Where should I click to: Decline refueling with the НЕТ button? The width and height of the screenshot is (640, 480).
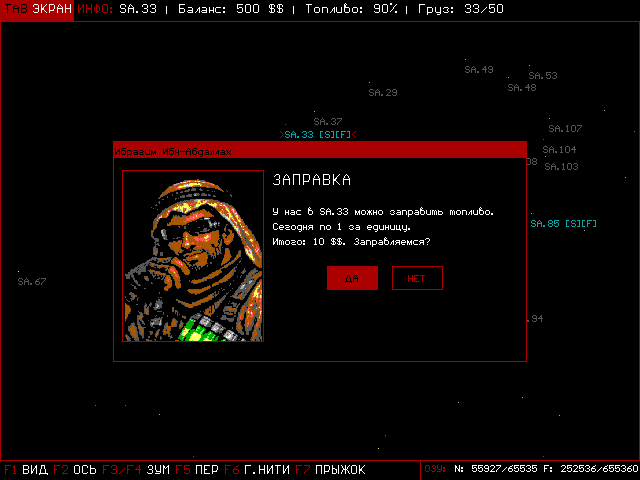tap(417, 278)
